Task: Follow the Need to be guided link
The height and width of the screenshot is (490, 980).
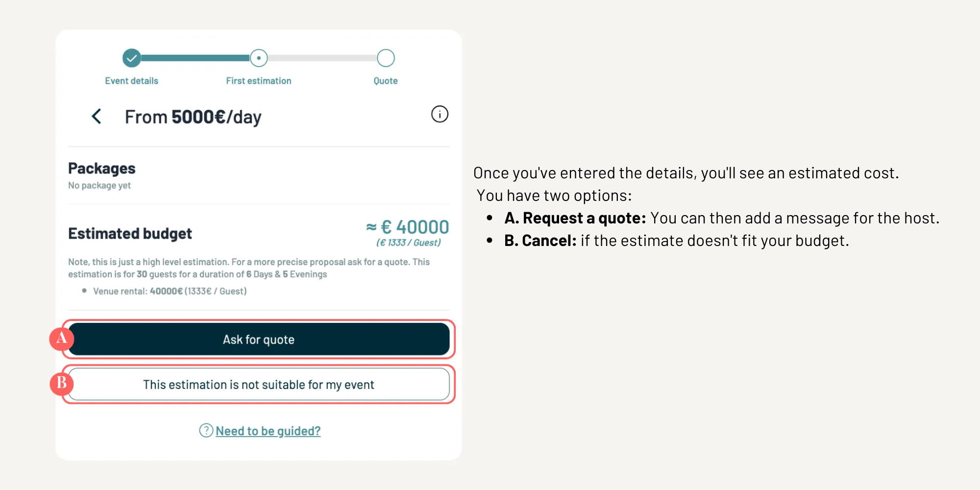Action: pos(268,431)
